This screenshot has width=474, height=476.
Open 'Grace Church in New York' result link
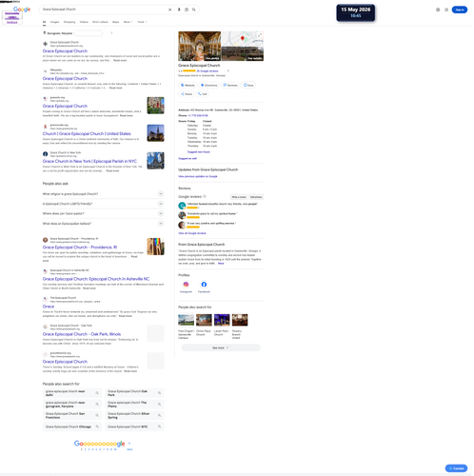click(x=89, y=161)
